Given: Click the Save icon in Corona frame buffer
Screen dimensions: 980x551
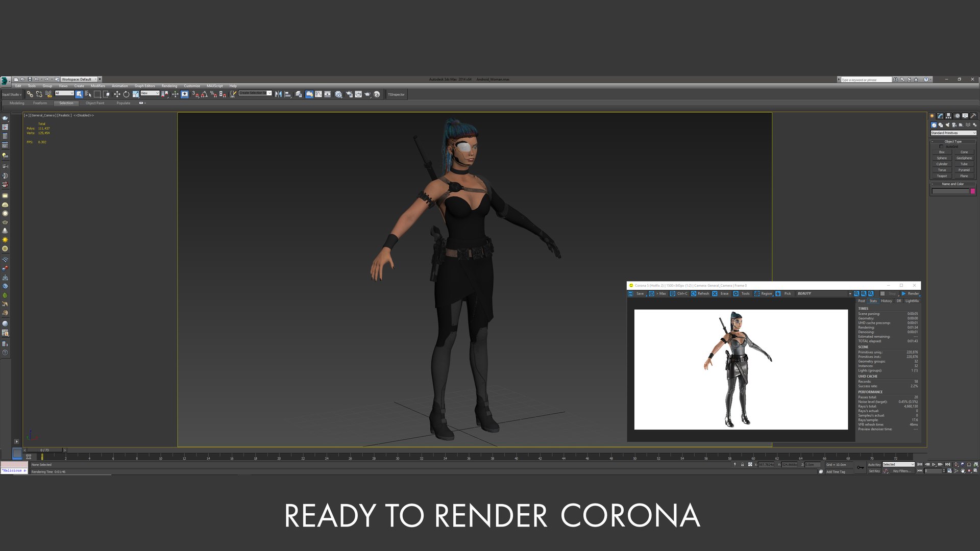Looking at the screenshot, I should click(636, 293).
